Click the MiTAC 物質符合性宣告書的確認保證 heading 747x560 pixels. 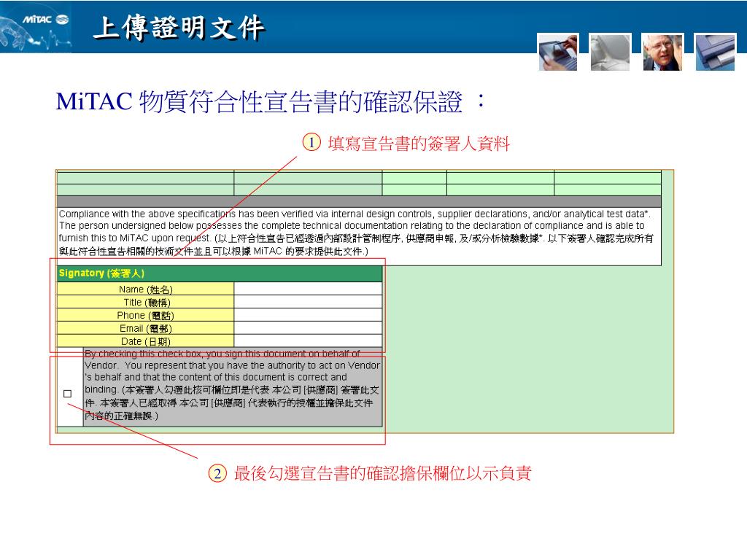[270, 101]
